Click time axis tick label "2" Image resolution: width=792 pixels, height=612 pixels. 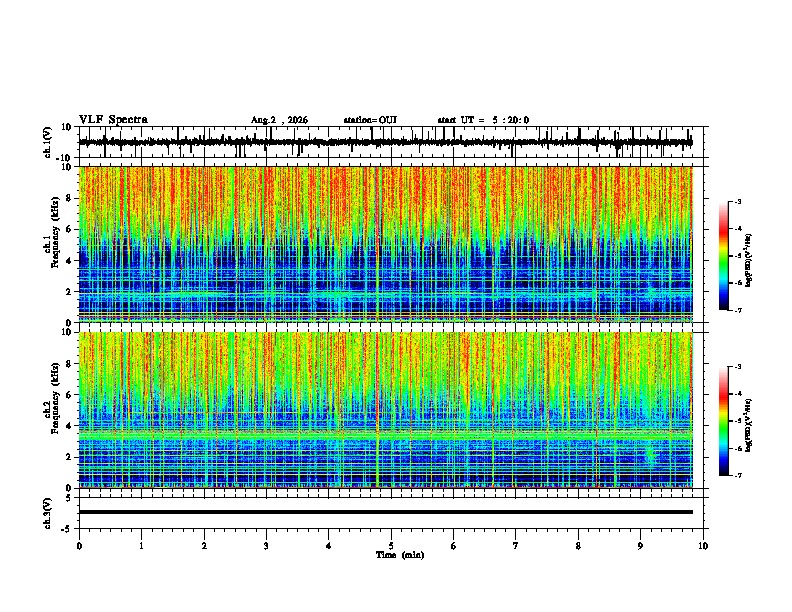click(204, 546)
